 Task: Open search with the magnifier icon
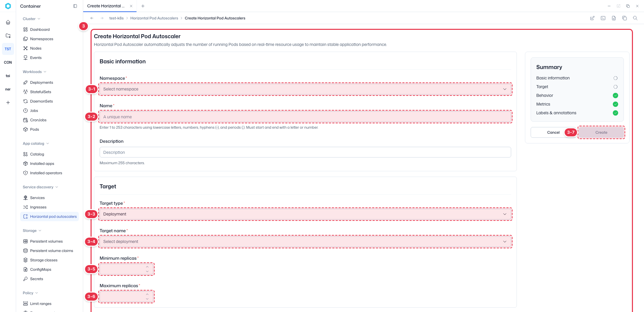(x=635, y=18)
